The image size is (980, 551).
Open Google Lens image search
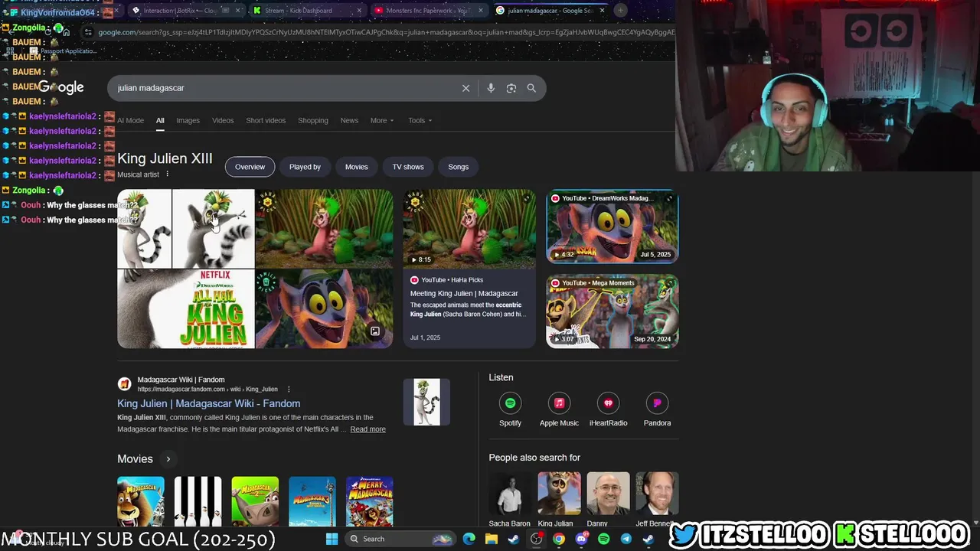coord(511,88)
